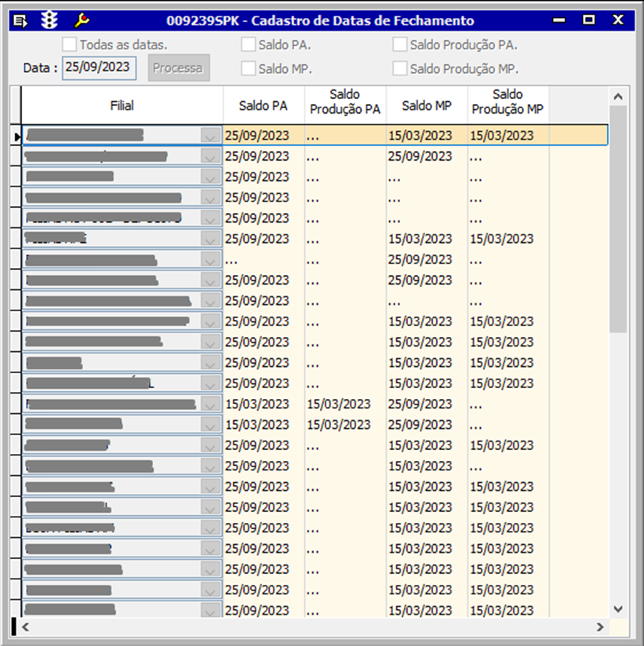Click the vertical scrollbar down arrow
Viewport: 644px width, 646px height.
[x=617, y=608]
